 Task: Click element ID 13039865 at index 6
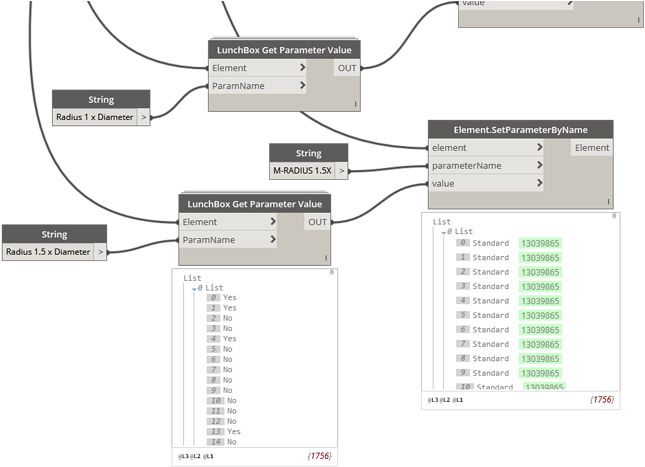click(540, 330)
